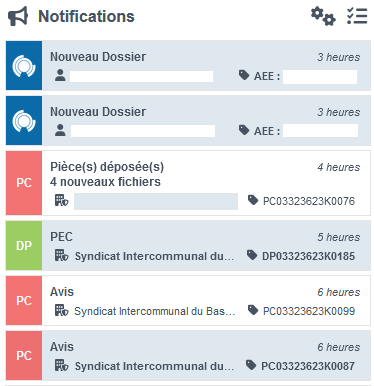Open dossier PC03323623K0076 reference
Image resolution: width=374 pixels, height=386 pixels.
tap(309, 201)
